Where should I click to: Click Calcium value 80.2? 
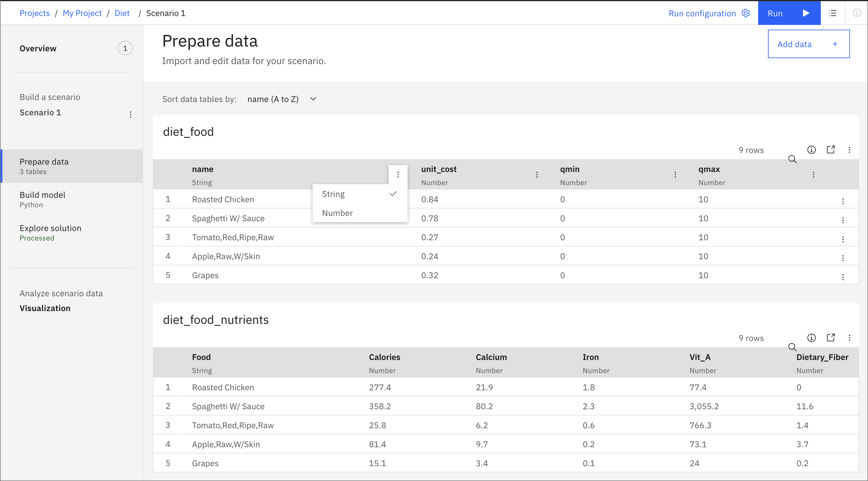pos(484,406)
